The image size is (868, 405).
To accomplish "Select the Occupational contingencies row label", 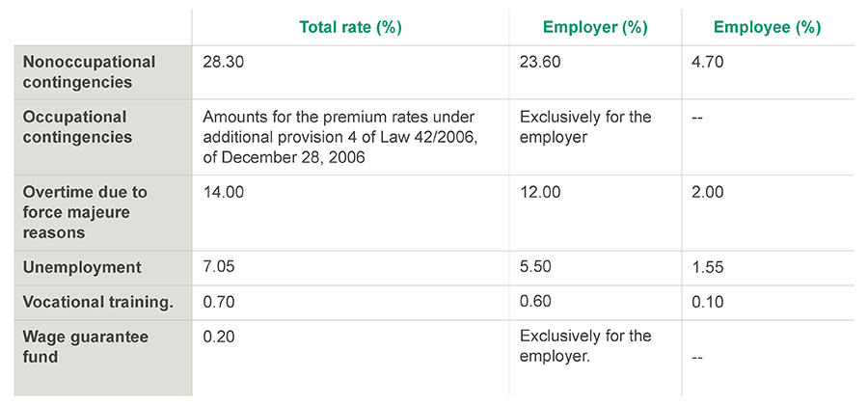I will pyautogui.click(x=77, y=126).
